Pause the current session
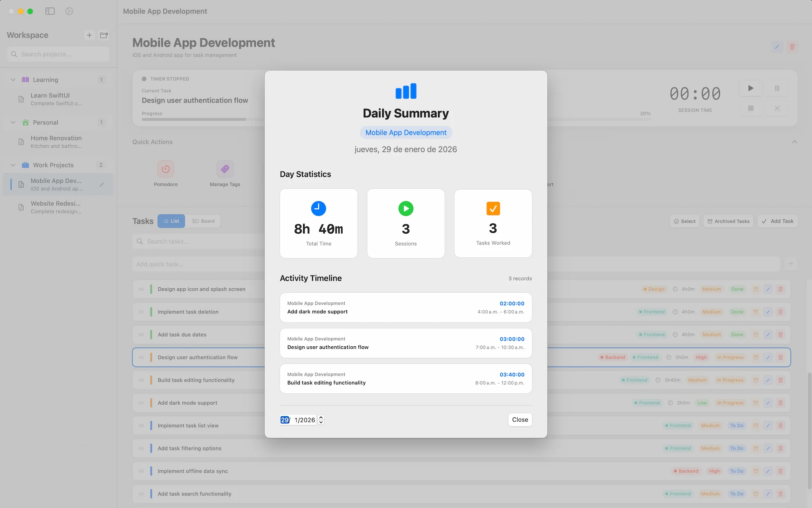 pyautogui.click(x=777, y=88)
